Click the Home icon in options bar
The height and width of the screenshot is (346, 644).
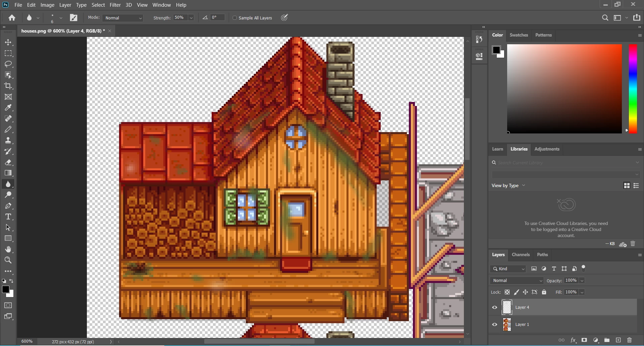(12, 18)
